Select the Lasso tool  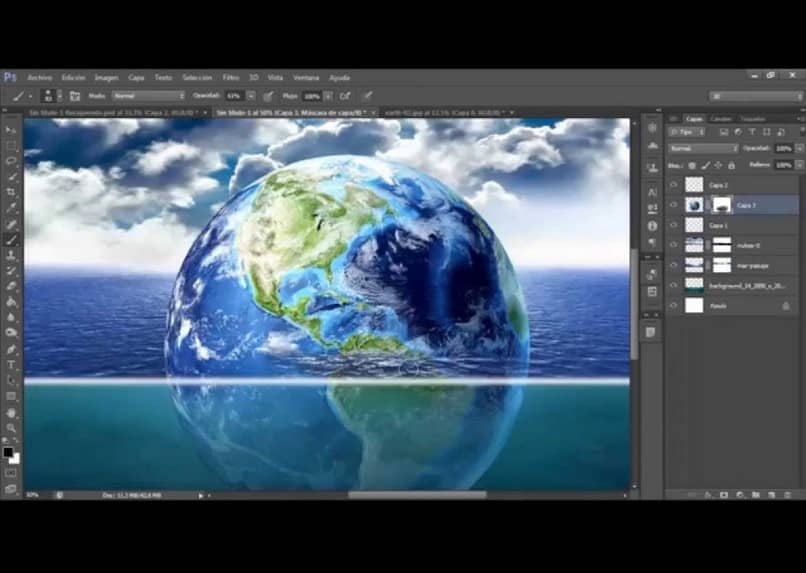11,161
